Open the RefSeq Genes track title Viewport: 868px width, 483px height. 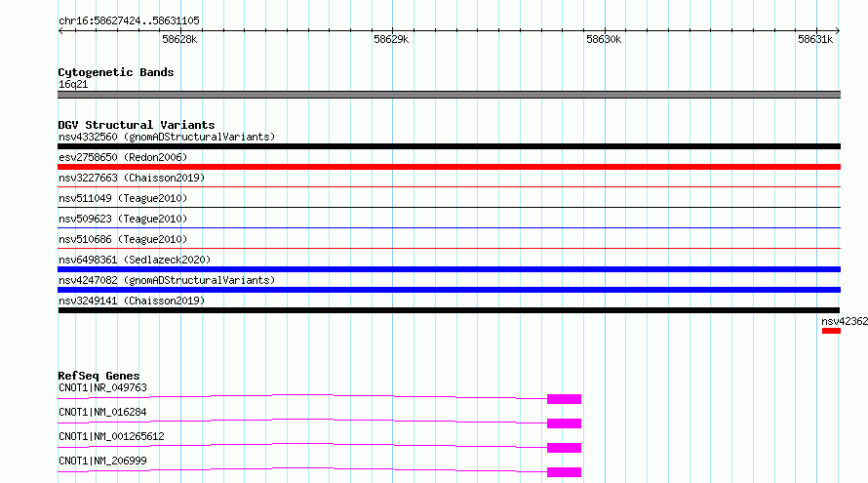coord(99,376)
